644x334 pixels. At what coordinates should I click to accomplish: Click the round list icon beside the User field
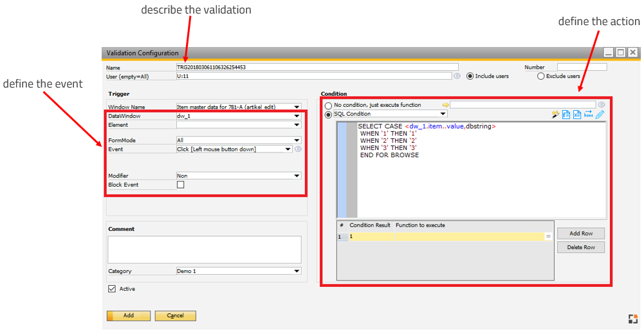(x=457, y=76)
